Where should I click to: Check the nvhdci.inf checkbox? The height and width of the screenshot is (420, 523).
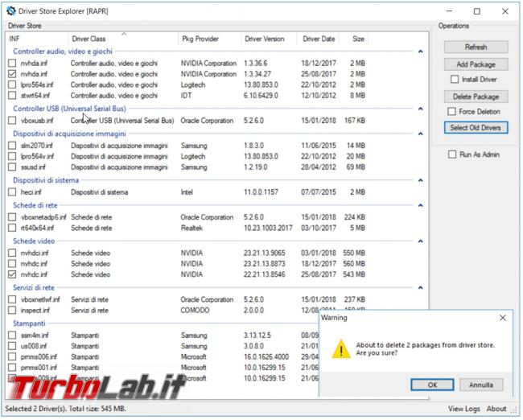[x=12, y=253]
